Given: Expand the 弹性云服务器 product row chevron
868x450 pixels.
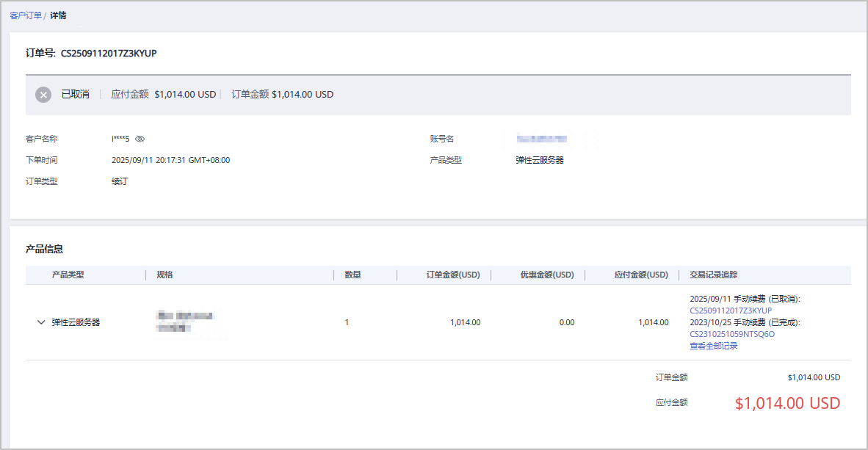Looking at the screenshot, I should pyautogui.click(x=41, y=322).
